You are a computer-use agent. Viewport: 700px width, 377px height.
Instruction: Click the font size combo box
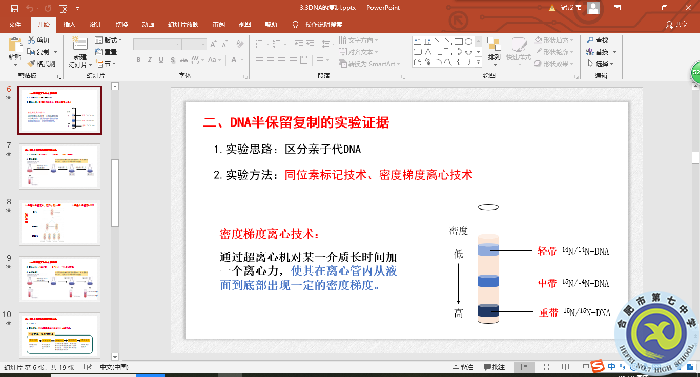coord(194,44)
